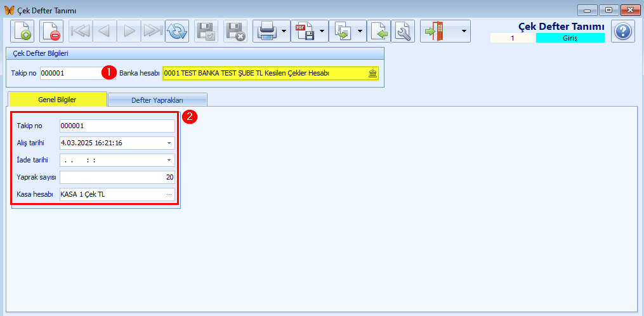Open the PDF export dropdown arrow
Viewport: 644px width, 316px height.
(x=322, y=31)
